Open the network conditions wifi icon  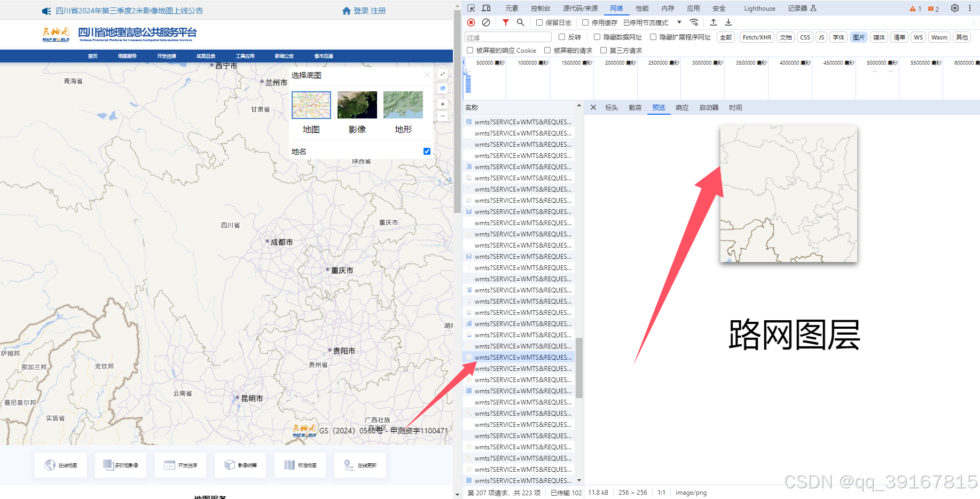[694, 22]
